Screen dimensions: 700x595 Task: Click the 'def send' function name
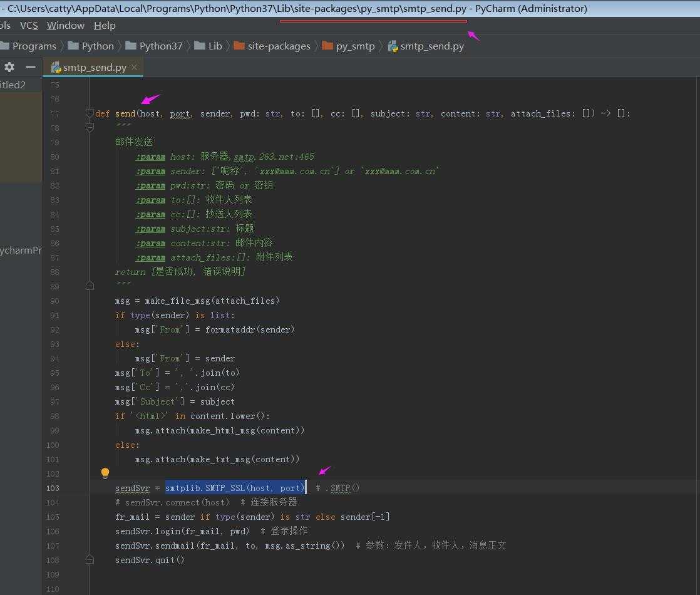click(125, 113)
